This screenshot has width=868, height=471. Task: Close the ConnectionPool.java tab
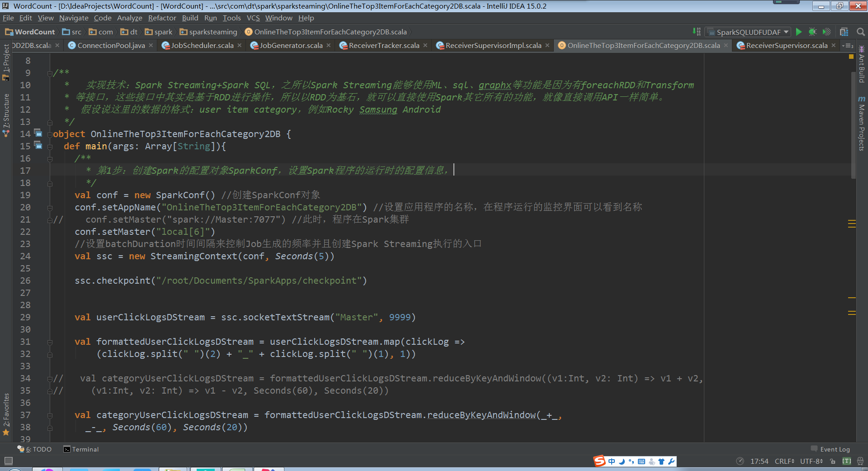151,45
